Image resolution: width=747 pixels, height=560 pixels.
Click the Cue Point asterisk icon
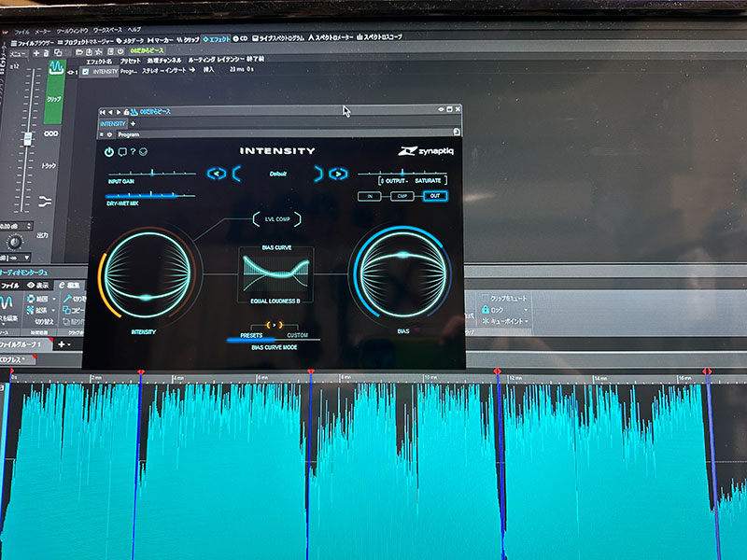(486, 321)
